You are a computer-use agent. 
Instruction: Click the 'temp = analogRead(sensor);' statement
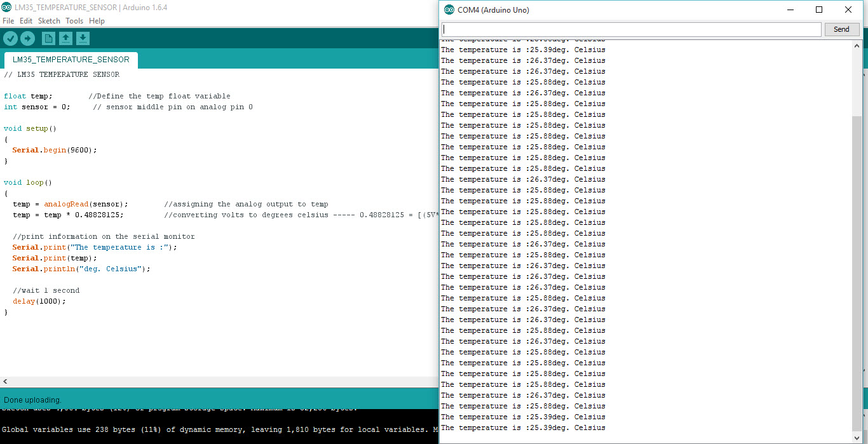71,204
